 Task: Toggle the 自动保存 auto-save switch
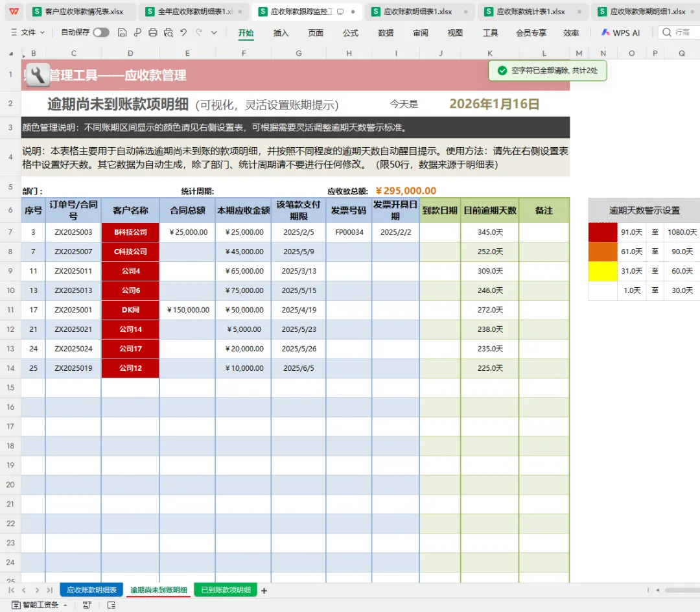(101, 32)
